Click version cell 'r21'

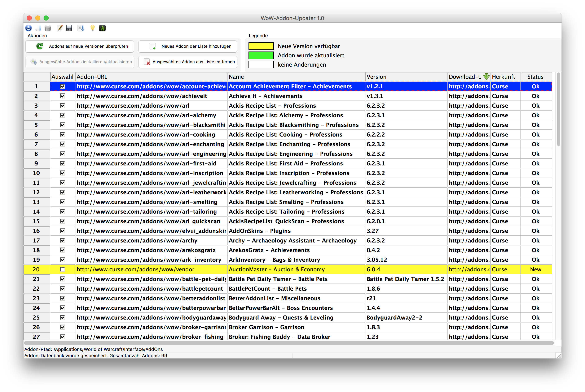click(x=406, y=298)
